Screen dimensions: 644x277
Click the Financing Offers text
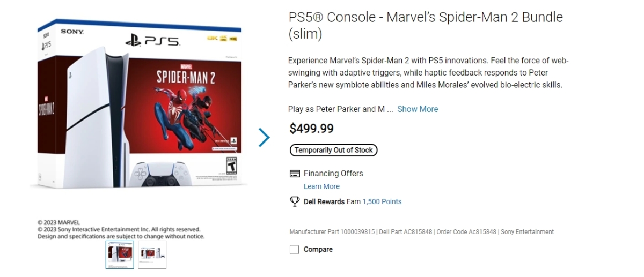point(333,174)
